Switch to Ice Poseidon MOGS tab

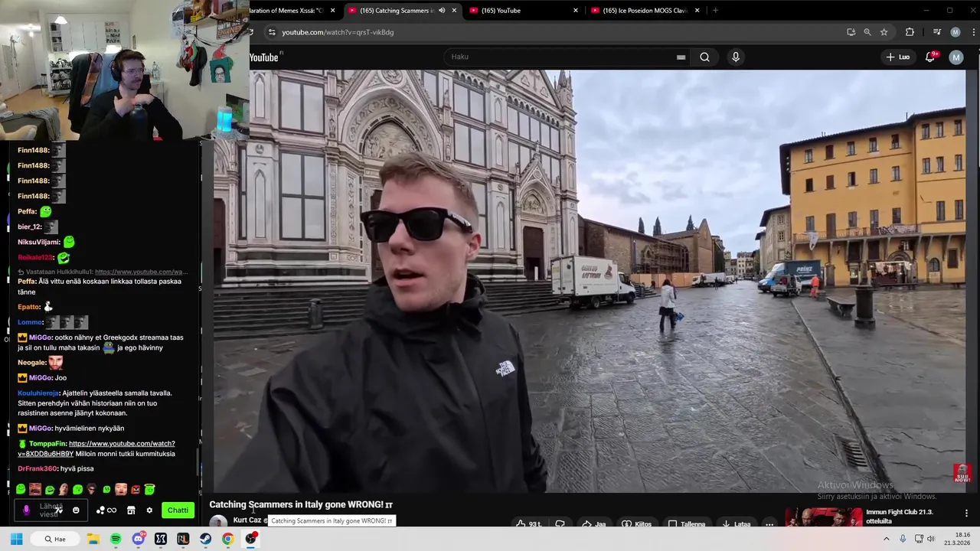coord(645,11)
